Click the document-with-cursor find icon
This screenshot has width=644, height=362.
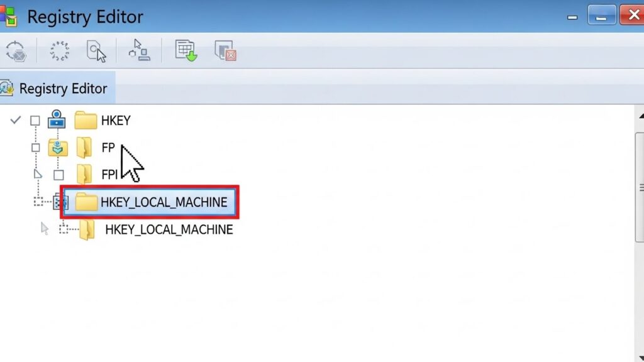coord(96,52)
